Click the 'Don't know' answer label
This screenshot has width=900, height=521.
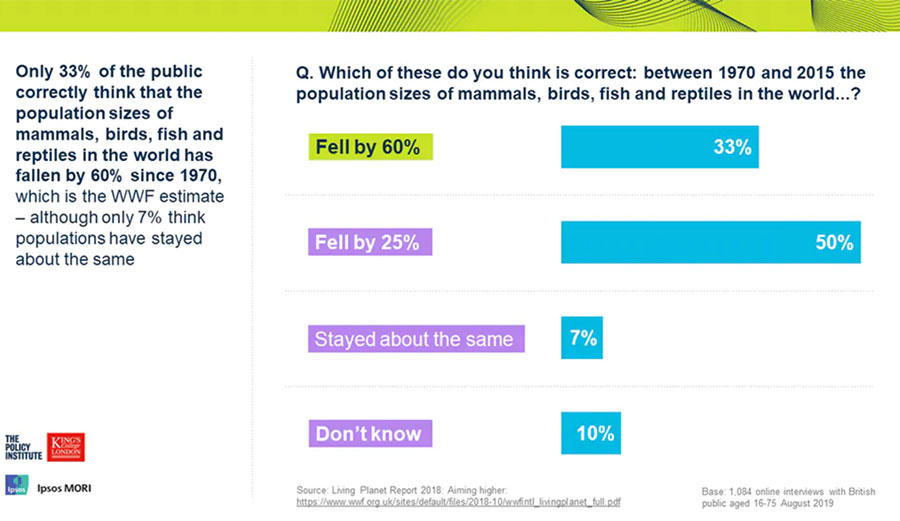pos(368,434)
